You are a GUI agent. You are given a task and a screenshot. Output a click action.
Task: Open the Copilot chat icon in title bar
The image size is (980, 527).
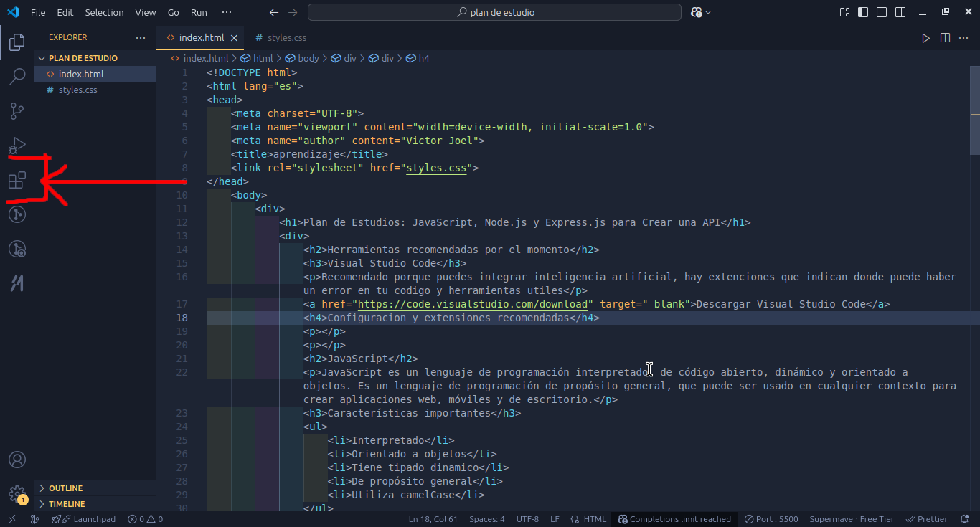click(x=696, y=12)
